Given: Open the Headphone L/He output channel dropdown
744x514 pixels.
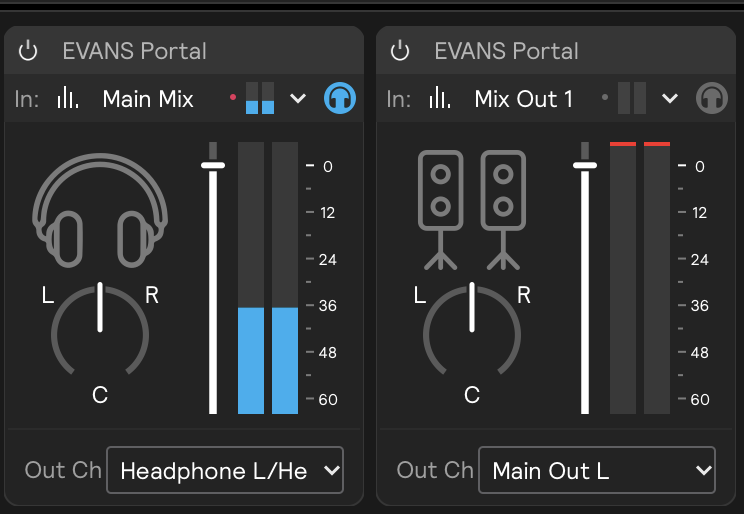Looking at the screenshot, I should coord(225,471).
